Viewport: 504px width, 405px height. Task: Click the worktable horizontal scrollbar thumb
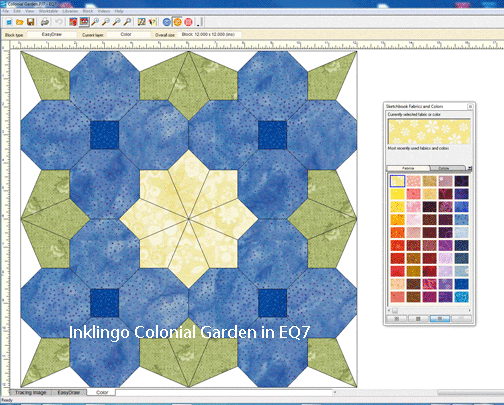click(470, 393)
